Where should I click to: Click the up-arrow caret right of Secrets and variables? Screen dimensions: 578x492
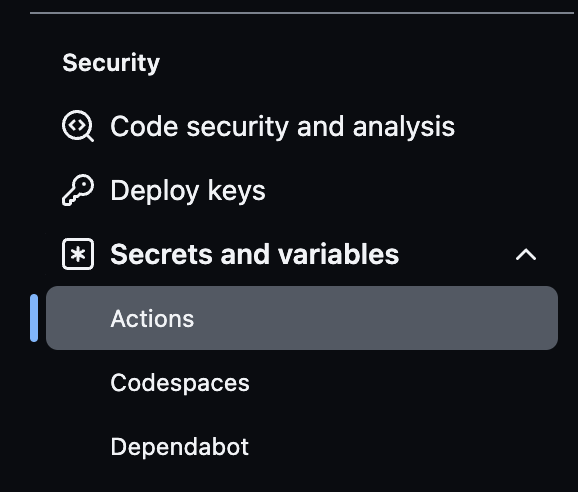[x=526, y=254]
